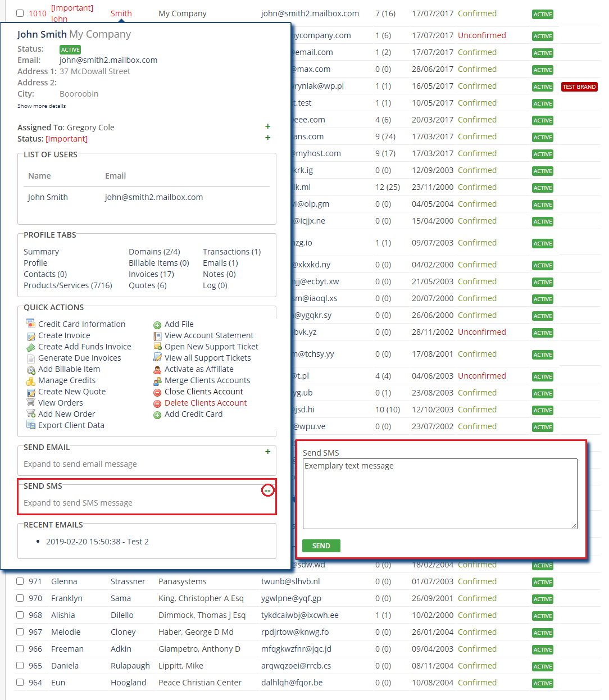Image resolution: width=609 pixels, height=700 pixels.
Task: Click the Create Add Funds Invoice icon
Action: pyautogui.click(x=31, y=347)
